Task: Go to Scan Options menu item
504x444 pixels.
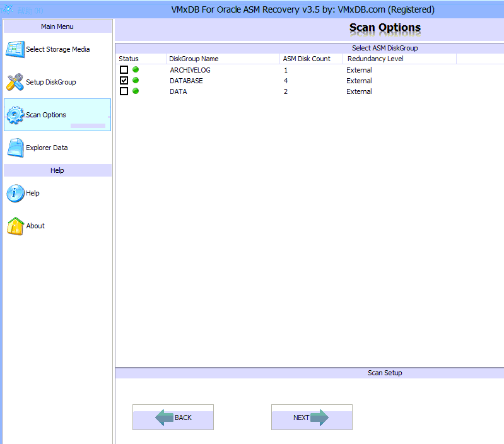Action: 45,115
